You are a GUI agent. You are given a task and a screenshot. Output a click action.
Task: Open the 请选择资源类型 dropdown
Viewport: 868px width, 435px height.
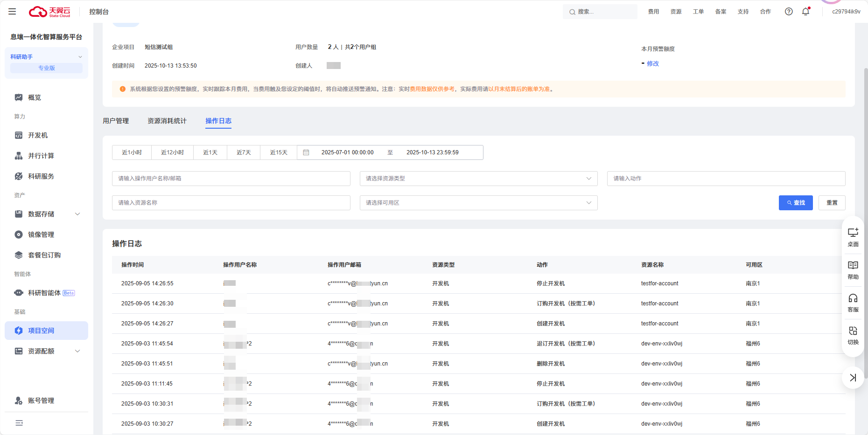(478, 179)
